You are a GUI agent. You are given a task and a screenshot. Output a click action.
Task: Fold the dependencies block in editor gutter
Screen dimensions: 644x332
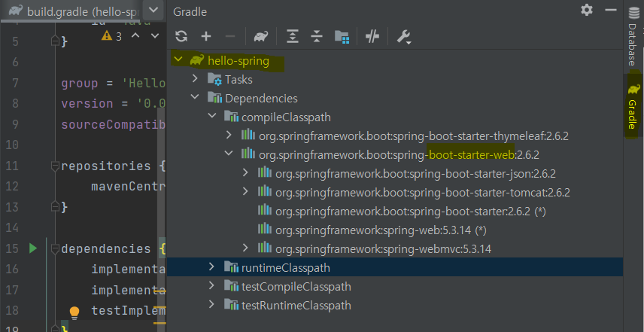tap(55, 248)
